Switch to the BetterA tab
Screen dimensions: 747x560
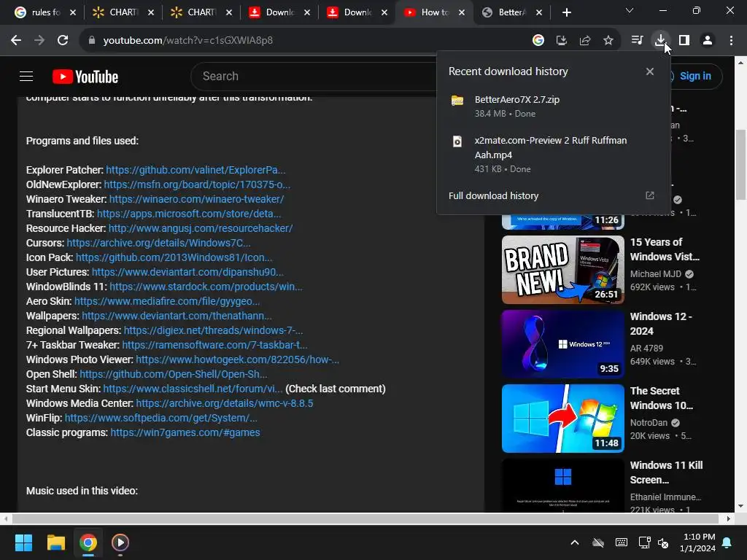(511, 12)
